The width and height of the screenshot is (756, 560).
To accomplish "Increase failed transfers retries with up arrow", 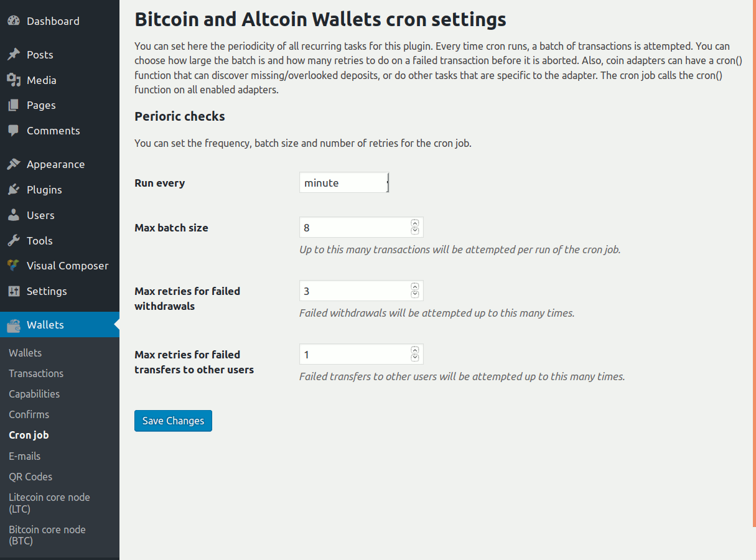I will pos(415,350).
